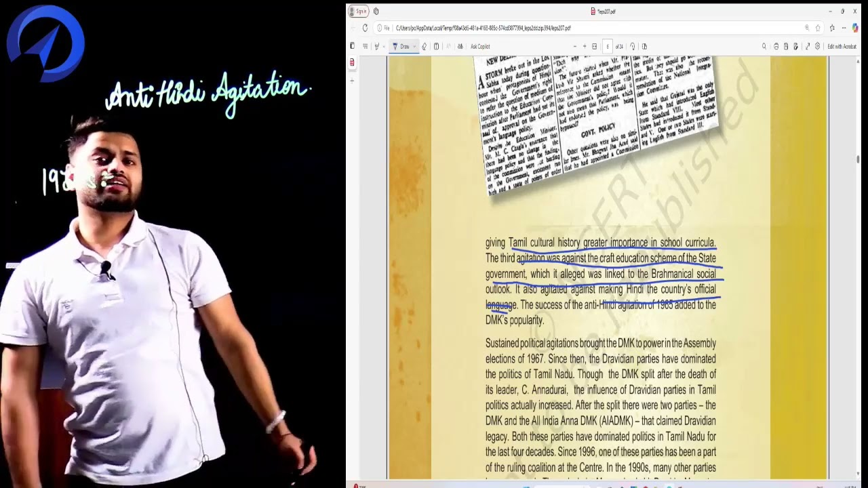
Task: Open the favorites list icon
Action: [x=831, y=28]
